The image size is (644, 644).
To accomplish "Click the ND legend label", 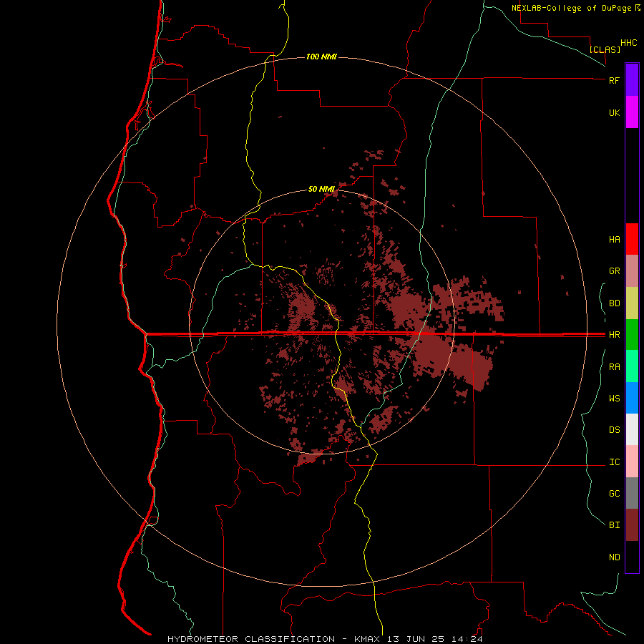I will click(x=614, y=557).
